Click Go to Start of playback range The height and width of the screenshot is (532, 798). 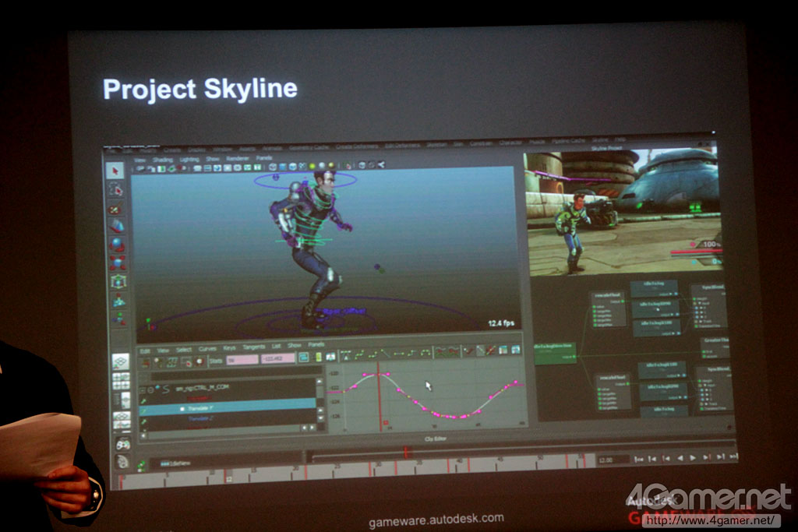pyautogui.click(x=638, y=460)
